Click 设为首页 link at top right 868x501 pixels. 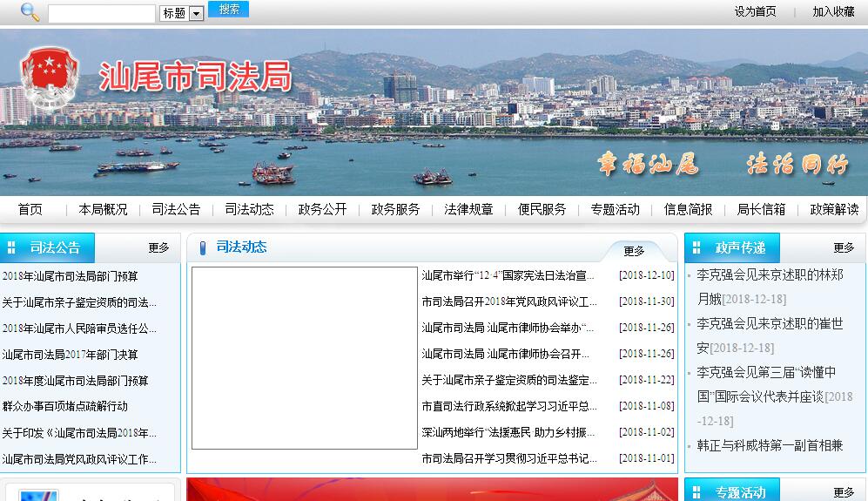click(755, 11)
